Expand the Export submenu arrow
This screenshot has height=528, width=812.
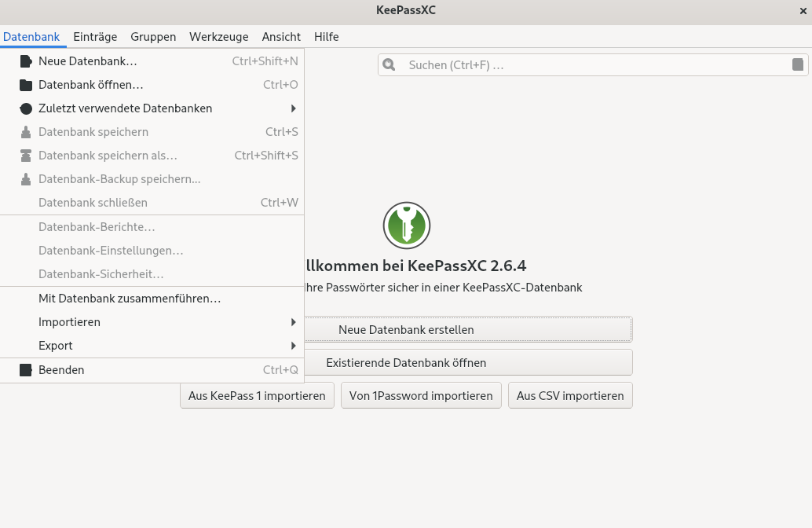pos(294,346)
